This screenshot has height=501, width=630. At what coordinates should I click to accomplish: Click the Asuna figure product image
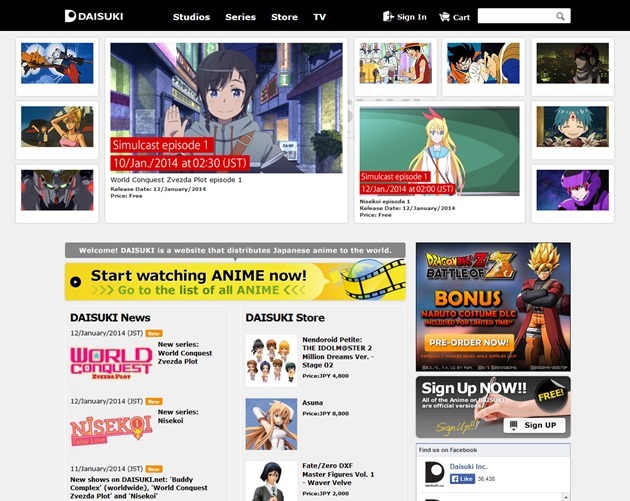(271, 424)
